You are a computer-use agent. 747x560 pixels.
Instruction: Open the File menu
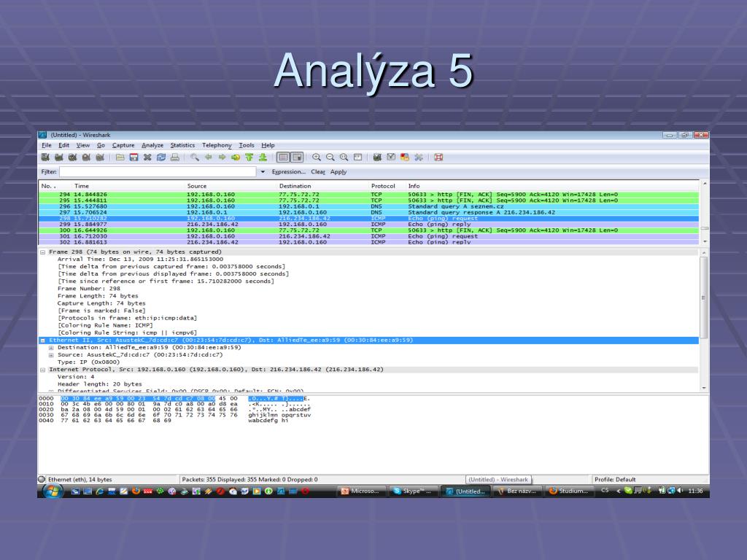point(47,145)
